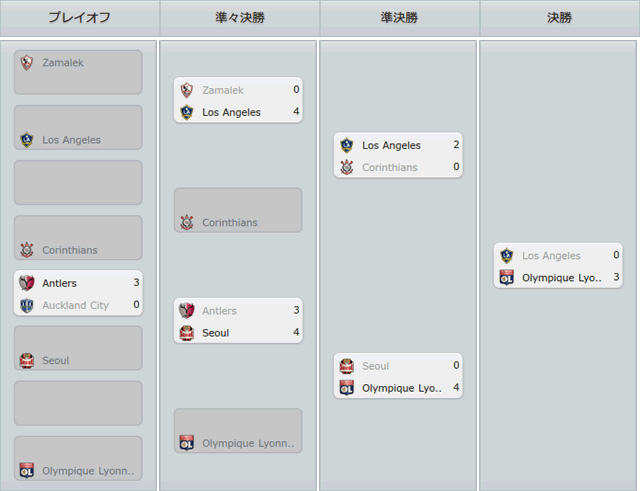Click Los Angeles crest in the final match
This screenshot has height=491, width=640.
507,255
